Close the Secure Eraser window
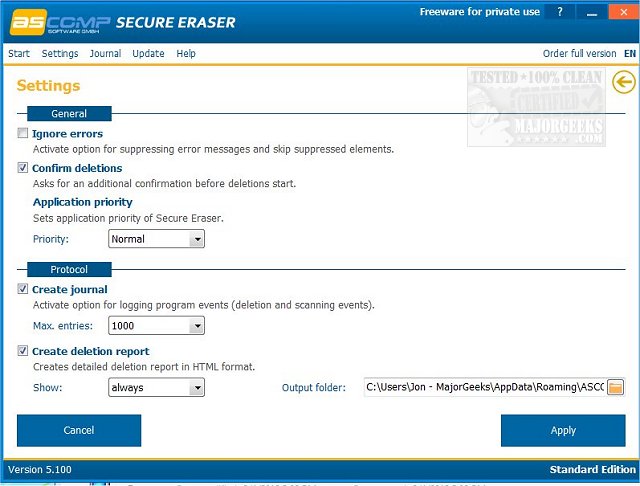The width and height of the screenshot is (640, 486). click(623, 12)
